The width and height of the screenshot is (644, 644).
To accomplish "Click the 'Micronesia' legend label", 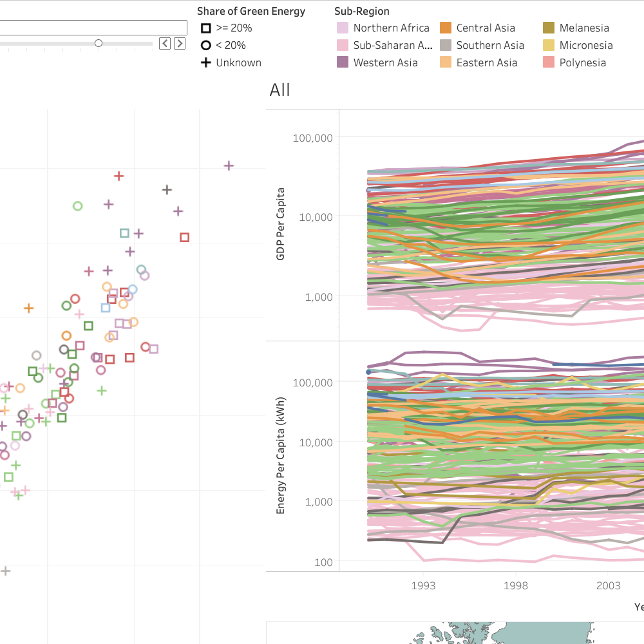I will 586,45.
